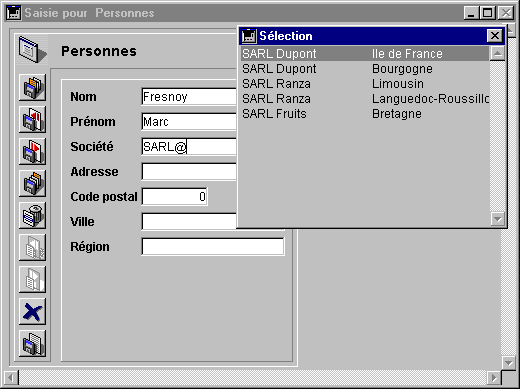Image resolution: width=520 pixels, height=389 pixels.
Task: Click the Sélection list scroll down arrow
Action: (497, 219)
